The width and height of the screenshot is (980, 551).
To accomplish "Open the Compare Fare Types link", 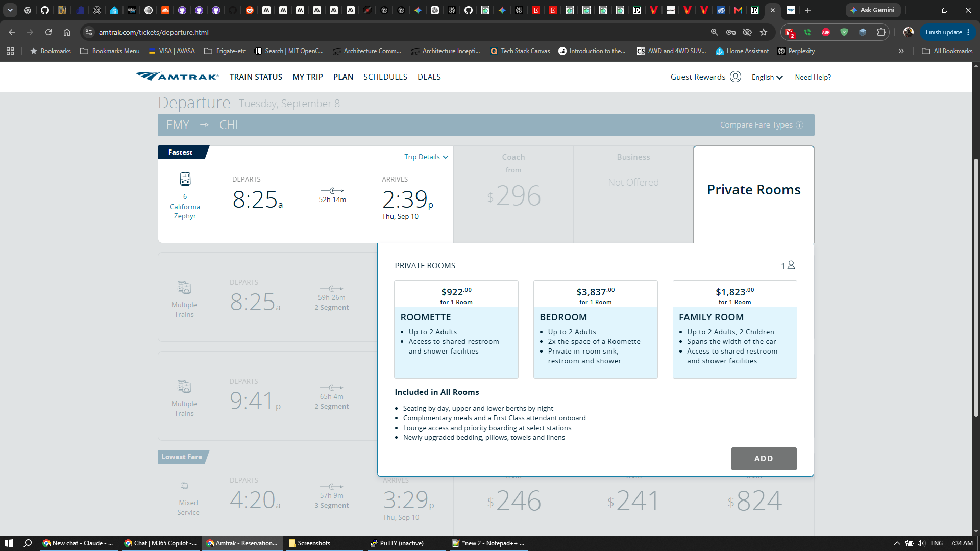I will coord(756,125).
